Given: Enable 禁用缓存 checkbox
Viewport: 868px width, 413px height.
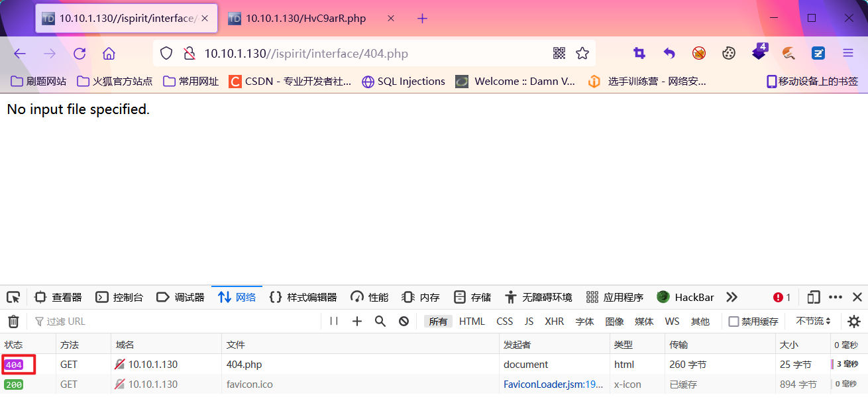Looking at the screenshot, I should [733, 322].
